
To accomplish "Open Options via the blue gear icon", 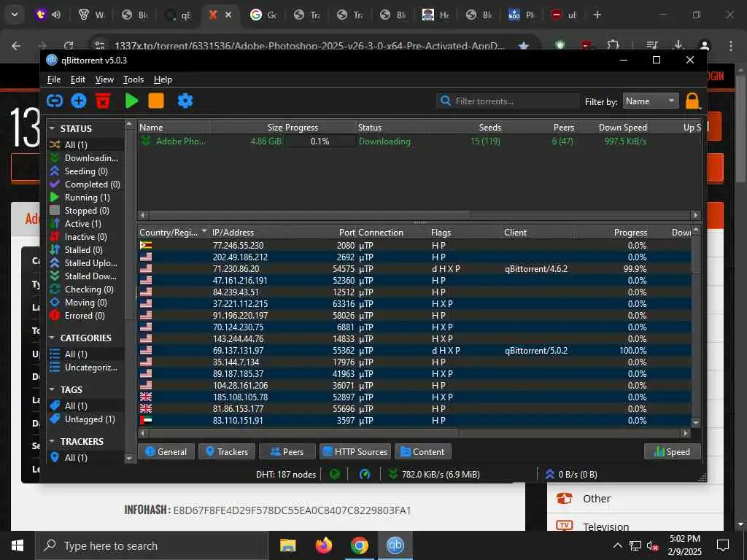I will coord(185,101).
